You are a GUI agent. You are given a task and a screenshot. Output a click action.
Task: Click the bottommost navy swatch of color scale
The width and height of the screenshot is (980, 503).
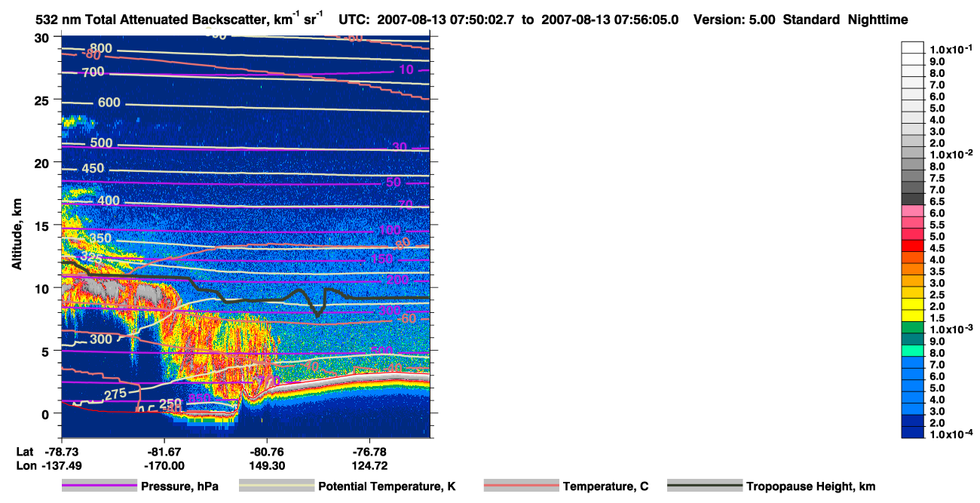coord(913,432)
